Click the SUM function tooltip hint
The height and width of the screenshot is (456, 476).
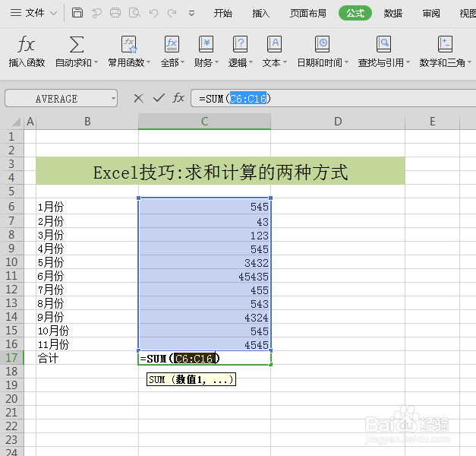191,379
